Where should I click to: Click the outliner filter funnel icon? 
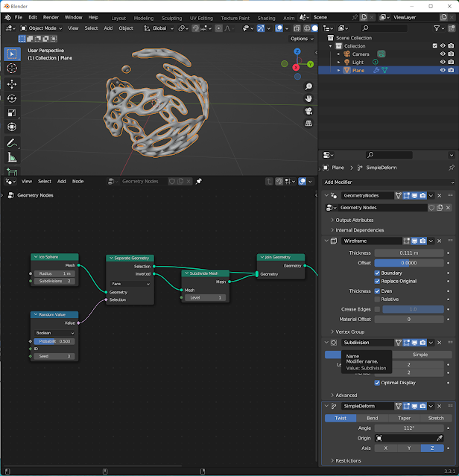(437, 28)
